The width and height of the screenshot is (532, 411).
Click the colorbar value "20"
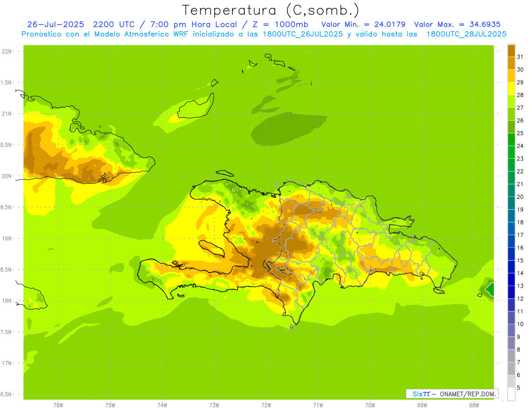point(520,197)
